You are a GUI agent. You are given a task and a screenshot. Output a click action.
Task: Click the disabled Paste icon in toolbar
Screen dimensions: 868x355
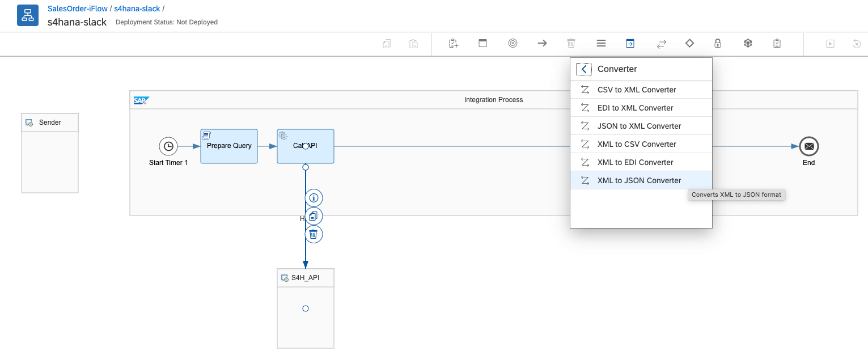pyautogui.click(x=414, y=43)
